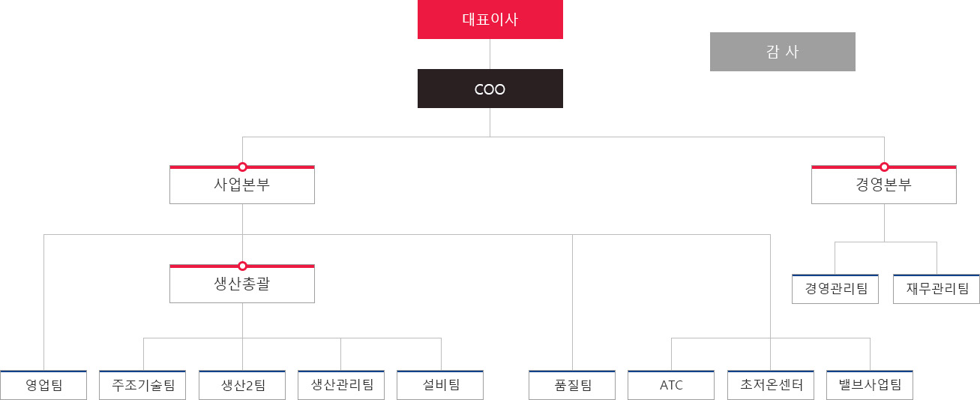Select the 품질팀 team box
Image resolution: width=980 pixels, height=400 pixels.
pos(572,386)
